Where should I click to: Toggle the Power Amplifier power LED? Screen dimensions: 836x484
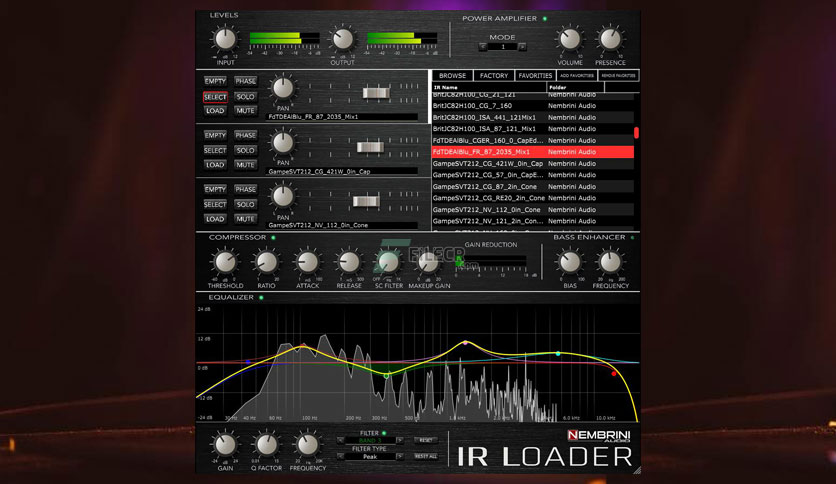(x=544, y=19)
